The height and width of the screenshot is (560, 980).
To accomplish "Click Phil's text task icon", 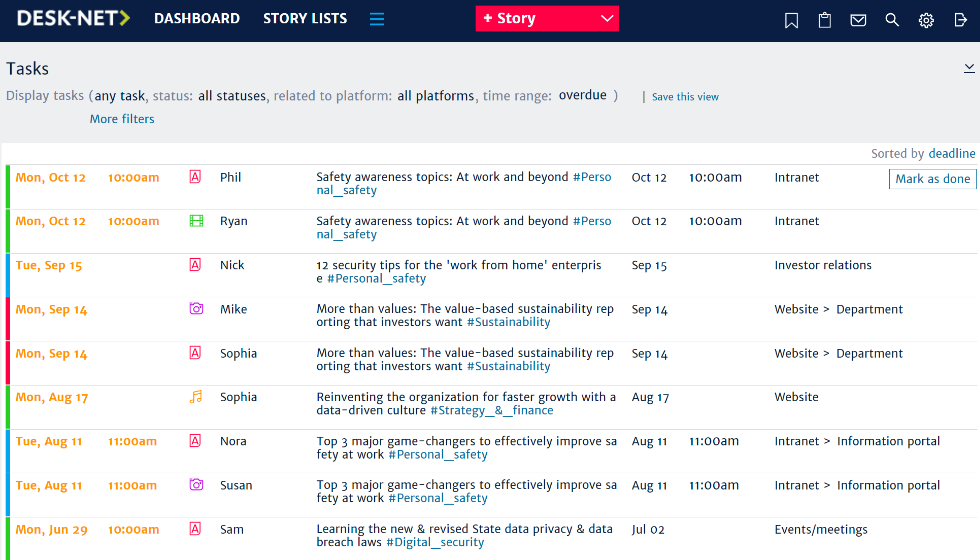I will (195, 177).
